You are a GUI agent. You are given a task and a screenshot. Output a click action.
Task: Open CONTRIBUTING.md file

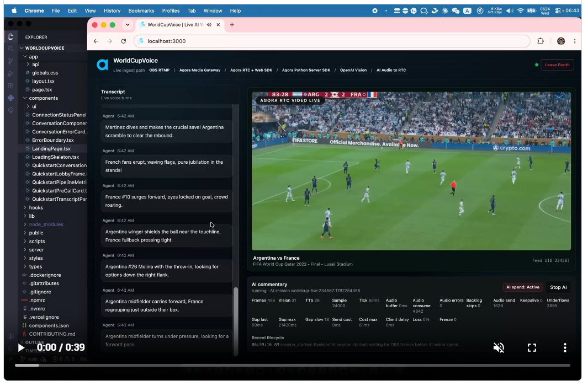pos(52,334)
